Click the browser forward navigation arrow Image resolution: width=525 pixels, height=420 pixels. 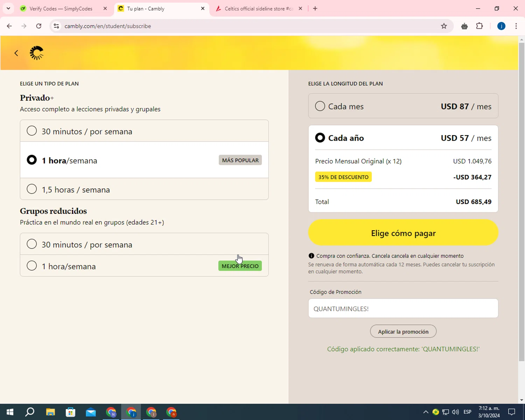click(x=24, y=26)
